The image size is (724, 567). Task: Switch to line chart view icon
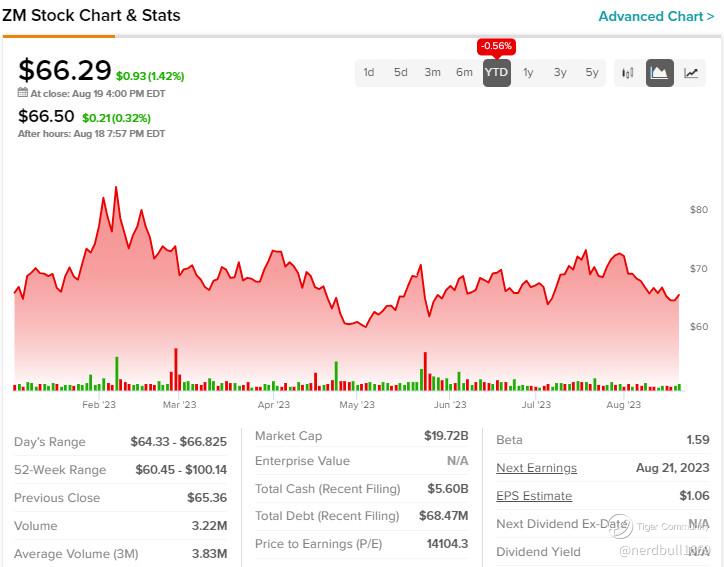[691, 73]
